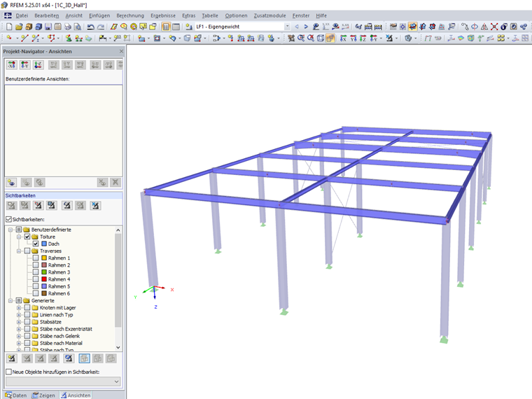Click navigator view -X axis button
This screenshot has height=399, width=532.
tap(12, 65)
